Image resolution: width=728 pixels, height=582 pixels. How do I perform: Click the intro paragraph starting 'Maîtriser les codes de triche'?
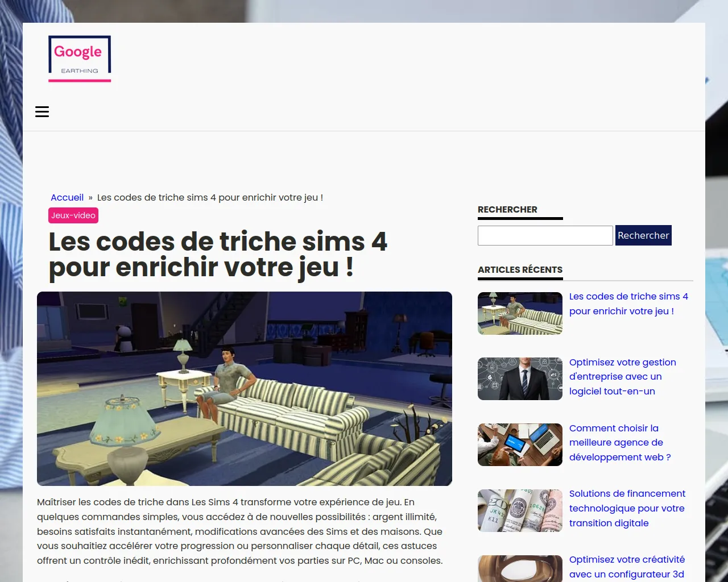point(240,531)
